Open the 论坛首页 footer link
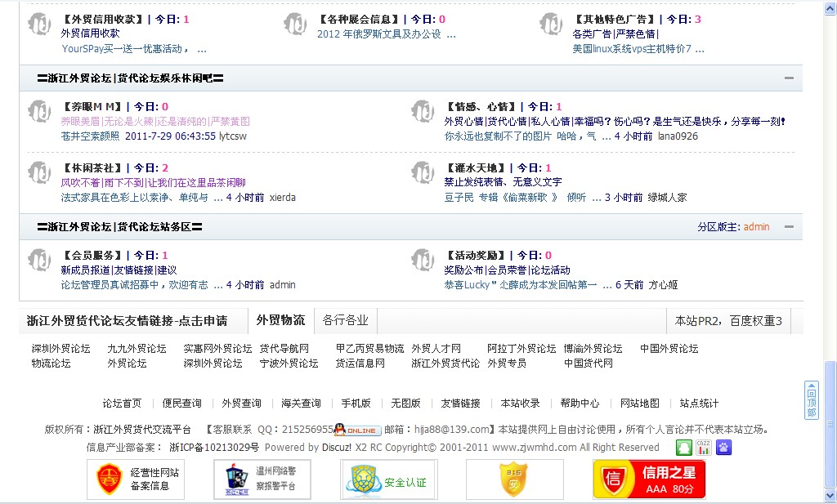Viewport: 837px width, 504px height. pos(123,404)
